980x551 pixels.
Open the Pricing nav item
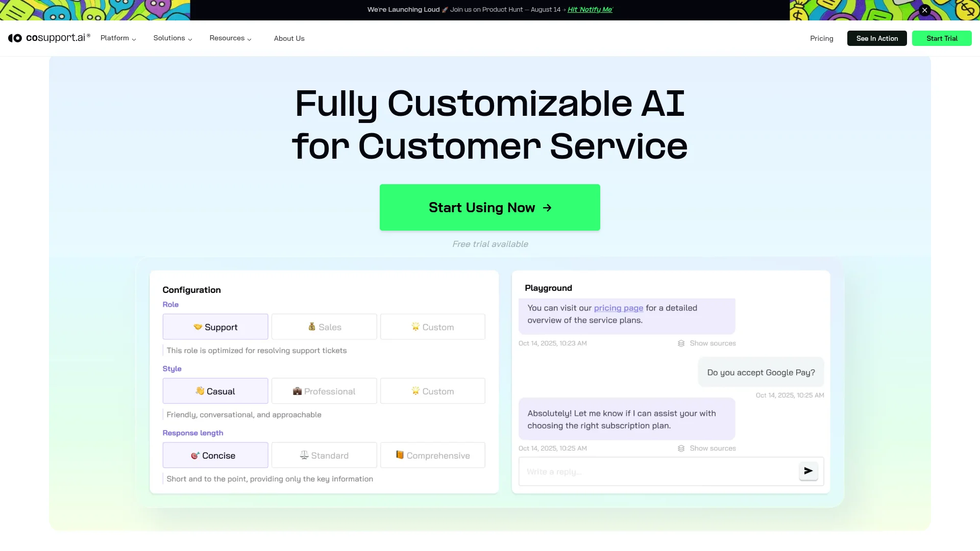[821, 38]
